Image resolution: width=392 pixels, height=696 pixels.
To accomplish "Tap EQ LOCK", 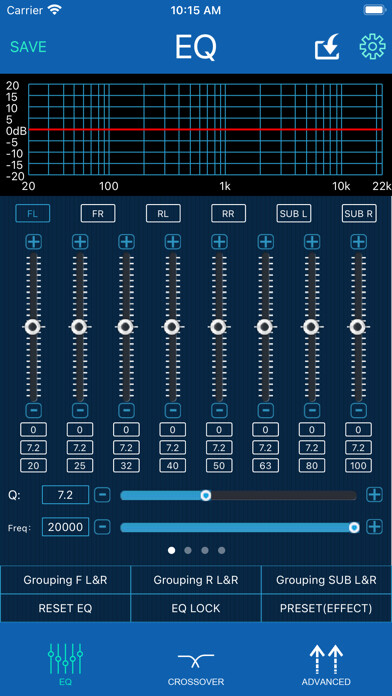I will point(196,608).
